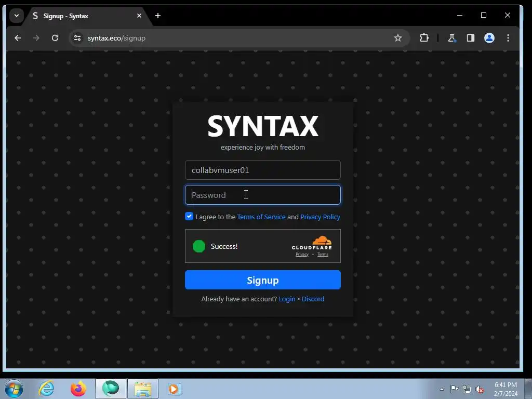Close the Signup - Syntax tab
Viewport: 532px width, 399px height.
(139, 16)
